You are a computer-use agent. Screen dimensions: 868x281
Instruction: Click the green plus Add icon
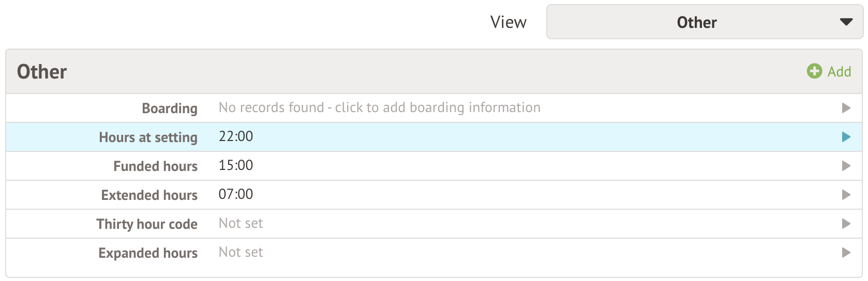tap(814, 71)
